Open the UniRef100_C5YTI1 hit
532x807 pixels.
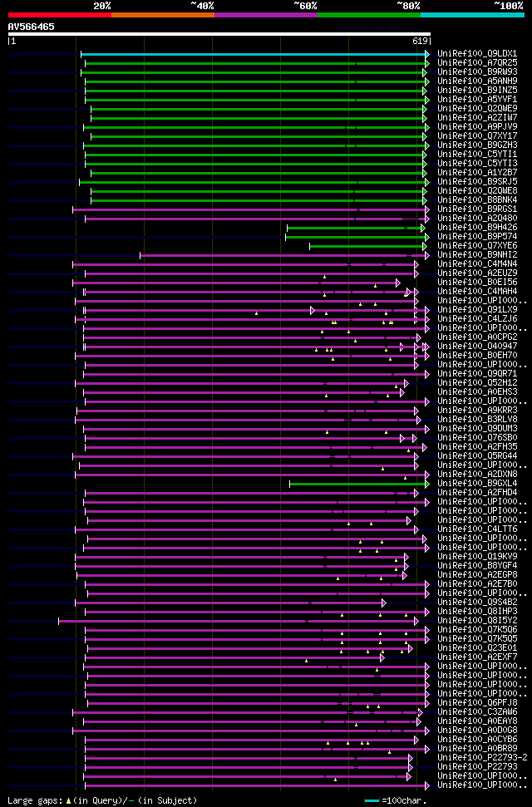point(477,155)
